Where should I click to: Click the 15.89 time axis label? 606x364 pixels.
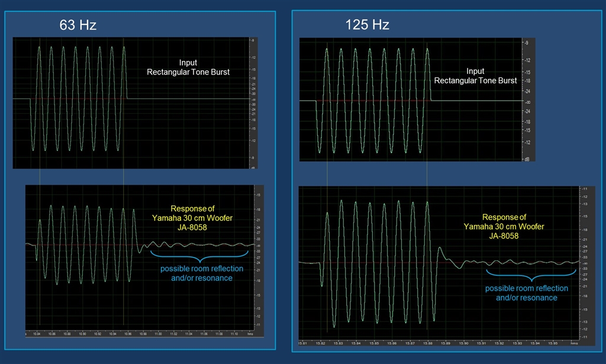tap(446, 343)
